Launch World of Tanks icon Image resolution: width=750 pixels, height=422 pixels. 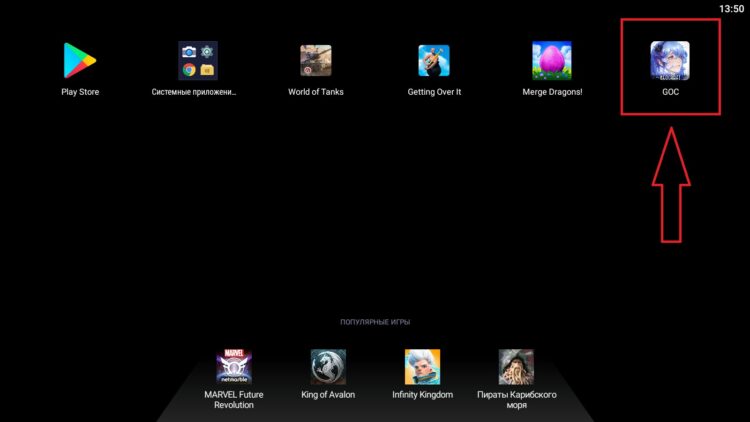click(316, 60)
